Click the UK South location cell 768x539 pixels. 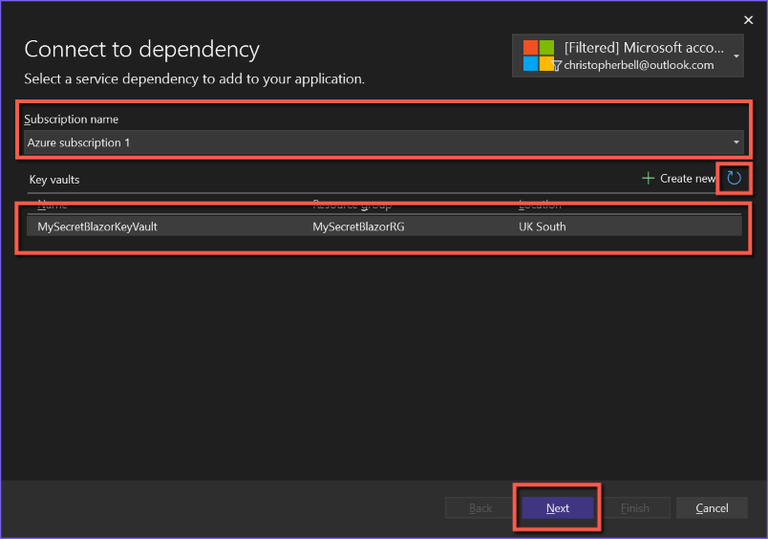click(541, 227)
